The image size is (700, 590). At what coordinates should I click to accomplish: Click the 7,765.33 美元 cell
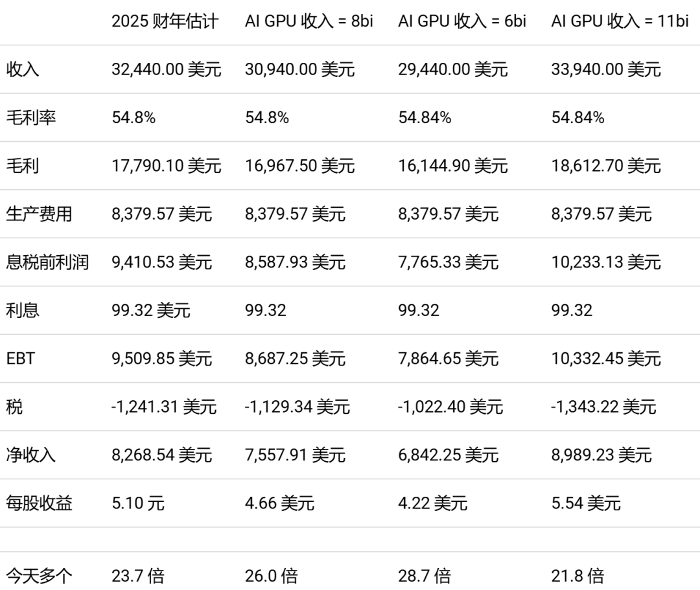(449, 262)
